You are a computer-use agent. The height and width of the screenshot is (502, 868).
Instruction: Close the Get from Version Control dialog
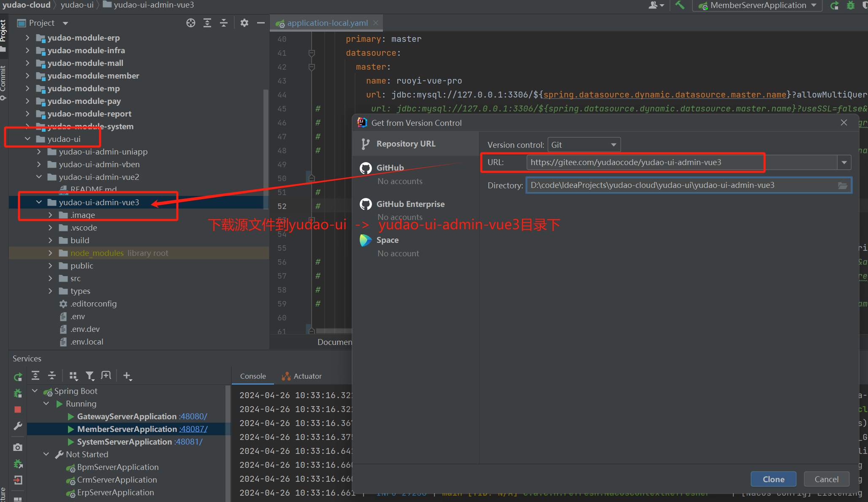click(844, 122)
